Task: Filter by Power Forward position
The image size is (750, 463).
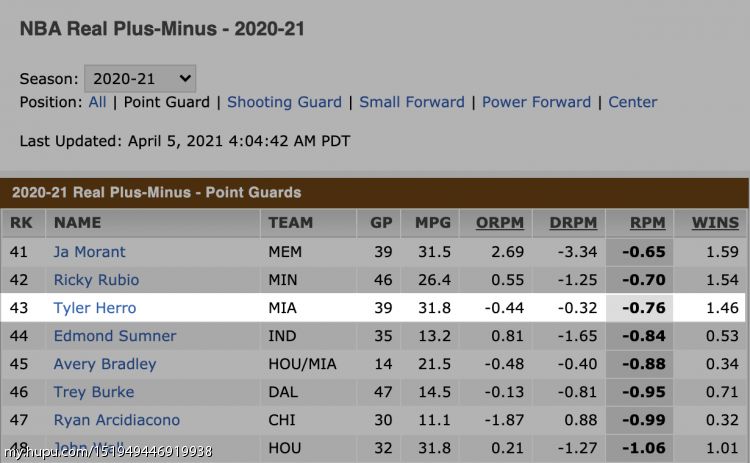Action: pos(536,102)
